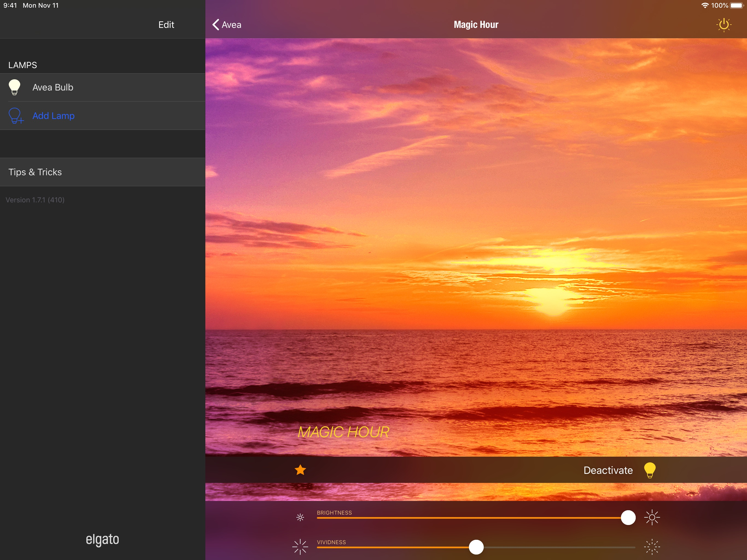Tap the yellow bulb beside Deactivate
The height and width of the screenshot is (560, 747).
[649, 470]
